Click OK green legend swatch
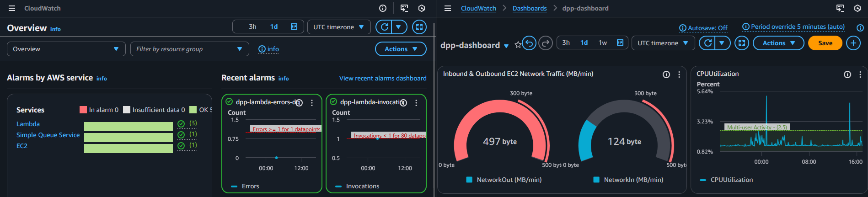This screenshot has height=197, width=868. 193,110
